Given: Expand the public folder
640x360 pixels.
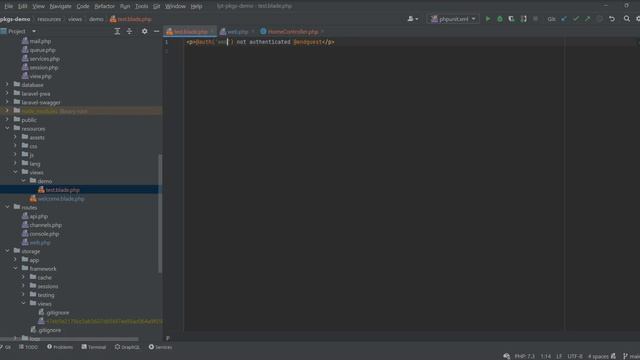Looking at the screenshot, I should point(7,120).
